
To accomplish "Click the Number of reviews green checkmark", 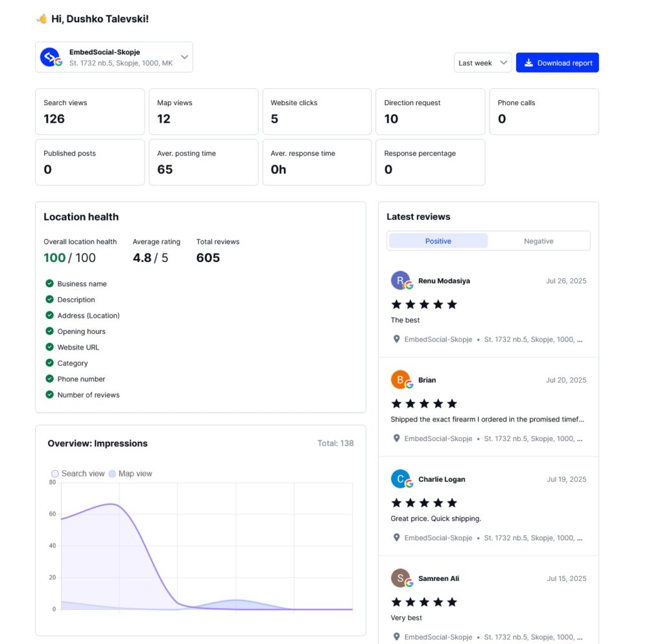I will (x=49, y=394).
